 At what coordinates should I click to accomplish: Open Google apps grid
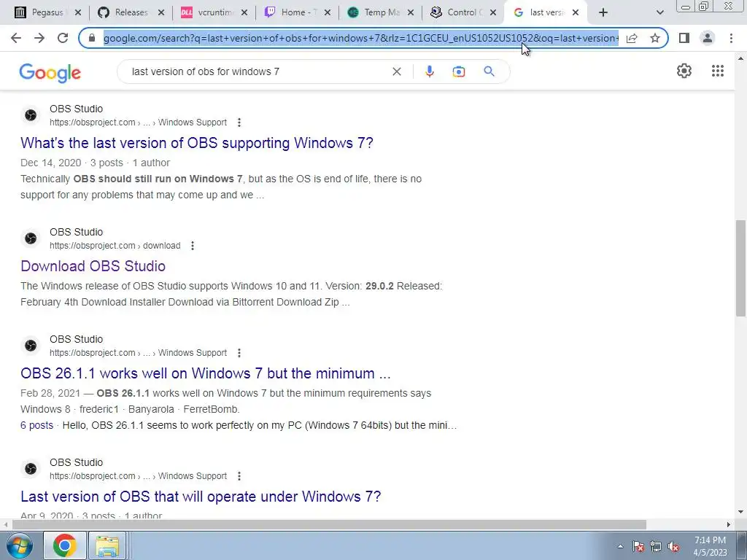click(x=718, y=71)
